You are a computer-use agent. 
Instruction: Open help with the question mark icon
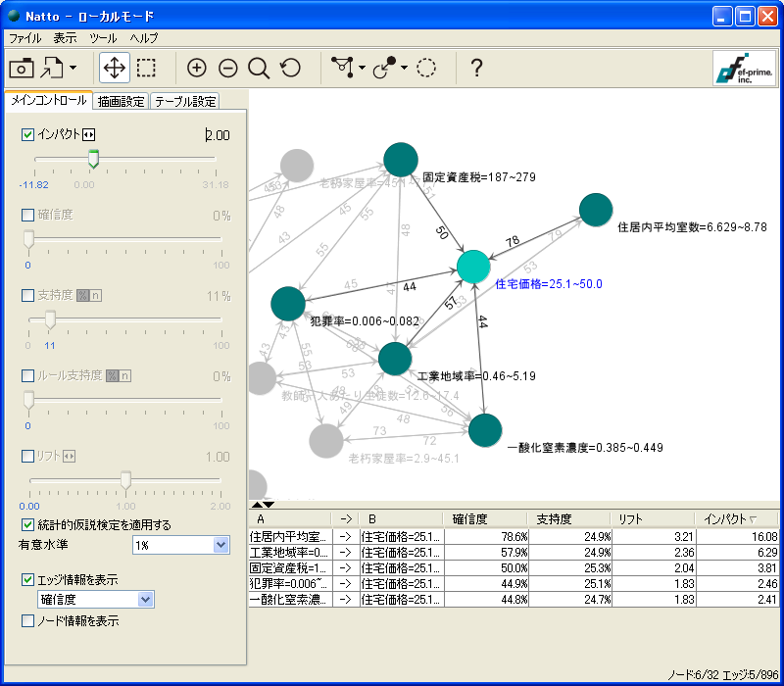[x=476, y=68]
